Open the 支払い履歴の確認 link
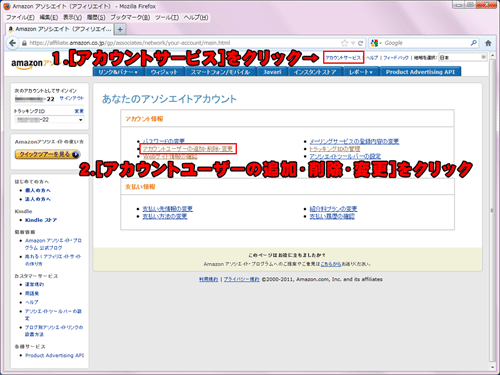500x375 pixels. pyautogui.click(x=332, y=216)
